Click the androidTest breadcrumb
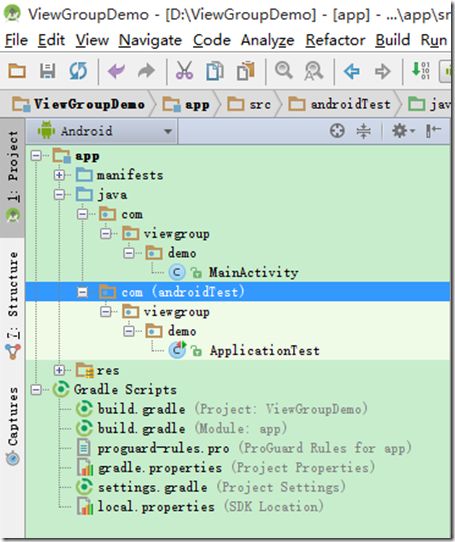The height and width of the screenshot is (542, 455). (x=340, y=104)
